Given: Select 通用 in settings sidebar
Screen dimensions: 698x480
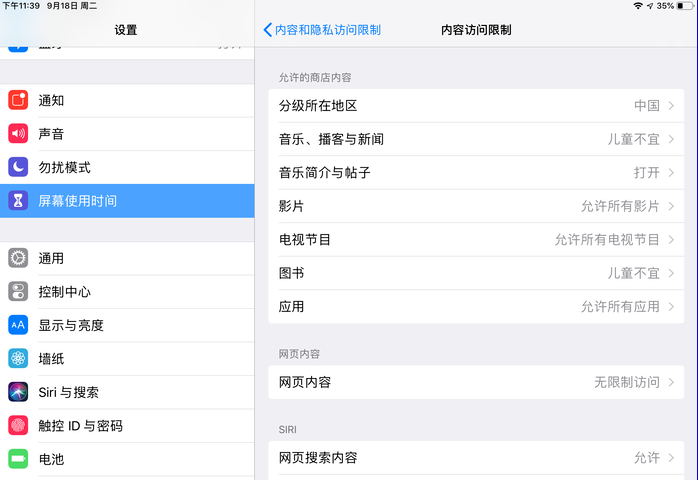Looking at the screenshot, I should pos(127,258).
